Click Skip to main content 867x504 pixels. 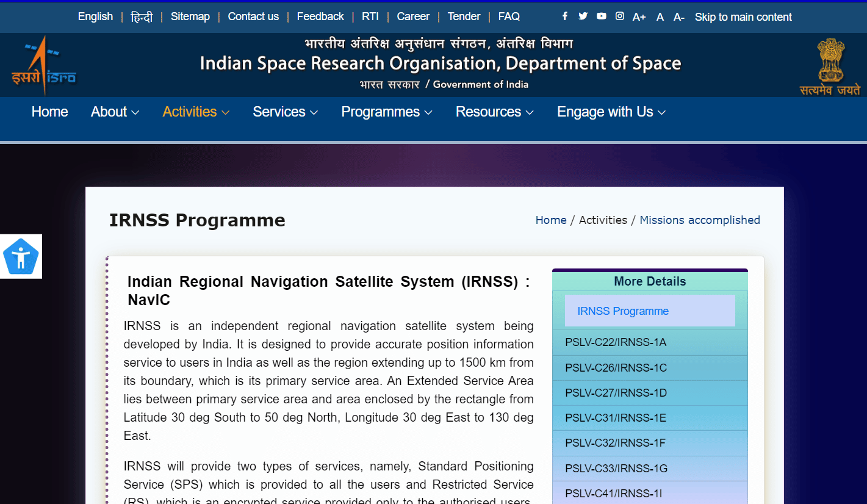pyautogui.click(x=743, y=17)
